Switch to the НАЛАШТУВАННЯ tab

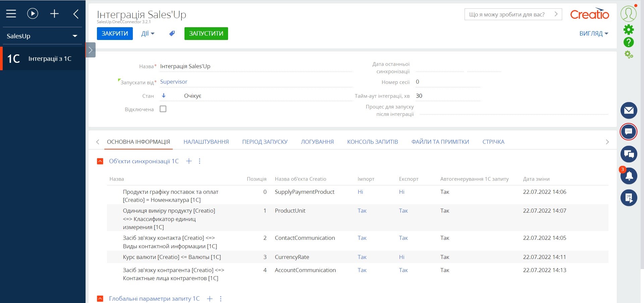pos(206,142)
